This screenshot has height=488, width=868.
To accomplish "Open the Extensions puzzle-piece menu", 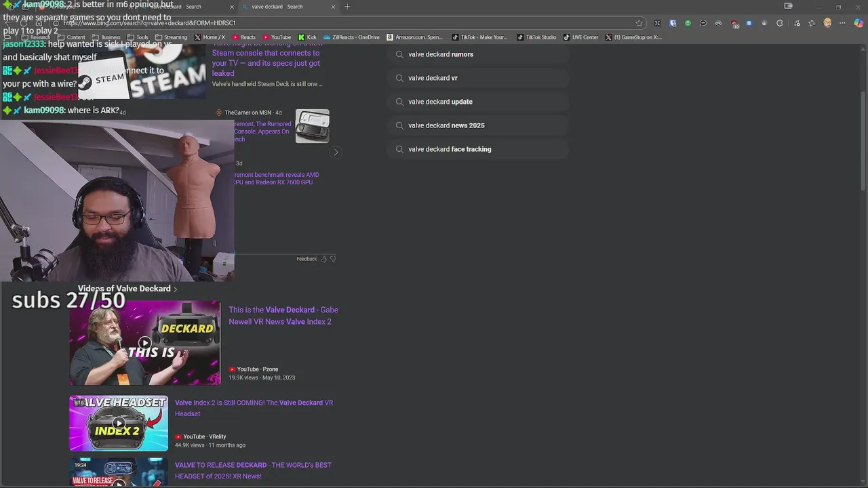I will coord(779,23).
